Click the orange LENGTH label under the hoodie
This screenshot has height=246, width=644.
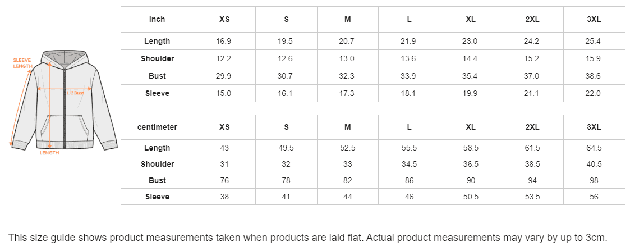coord(49,153)
